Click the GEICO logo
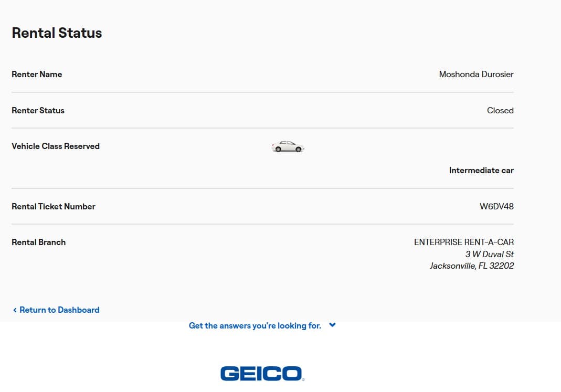This screenshot has width=561, height=392. point(262,374)
